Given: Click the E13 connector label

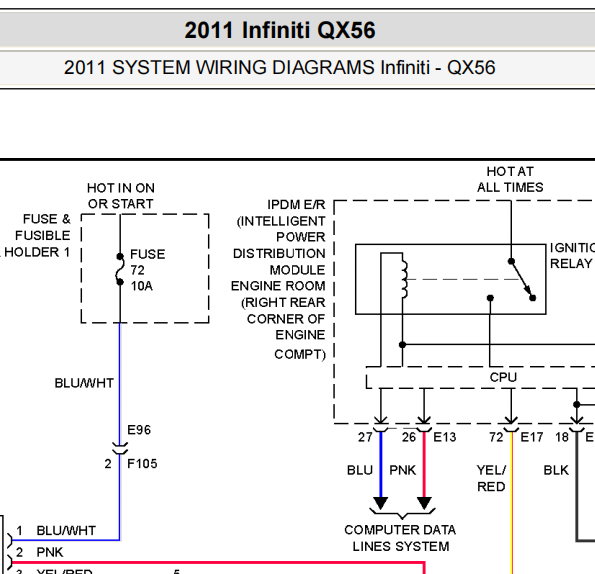Looking at the screenshot, I should point(444,437).
